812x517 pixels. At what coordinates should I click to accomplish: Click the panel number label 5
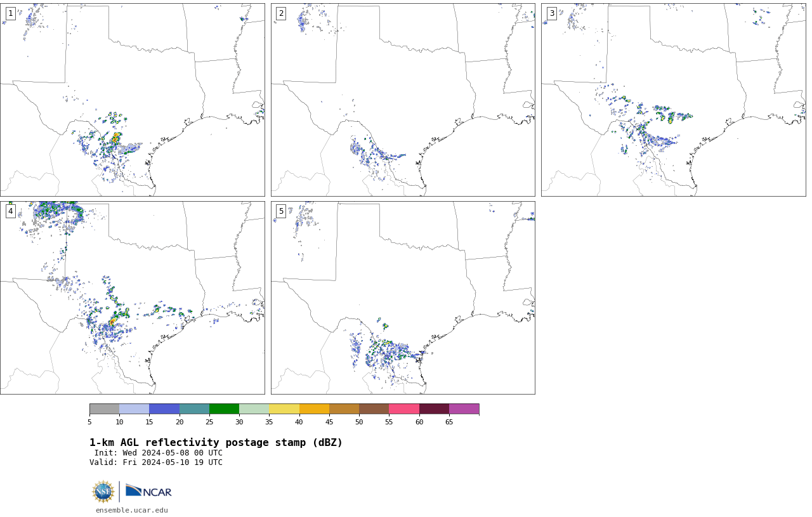pos(281,211)
